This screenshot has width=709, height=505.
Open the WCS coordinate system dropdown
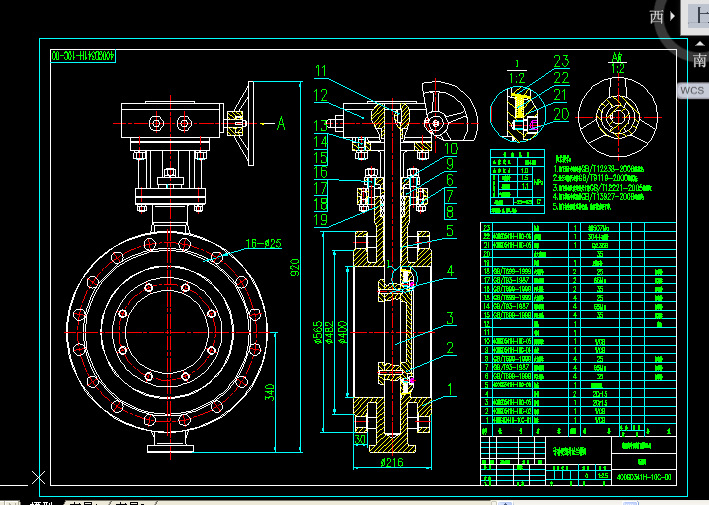pos(692,90)
